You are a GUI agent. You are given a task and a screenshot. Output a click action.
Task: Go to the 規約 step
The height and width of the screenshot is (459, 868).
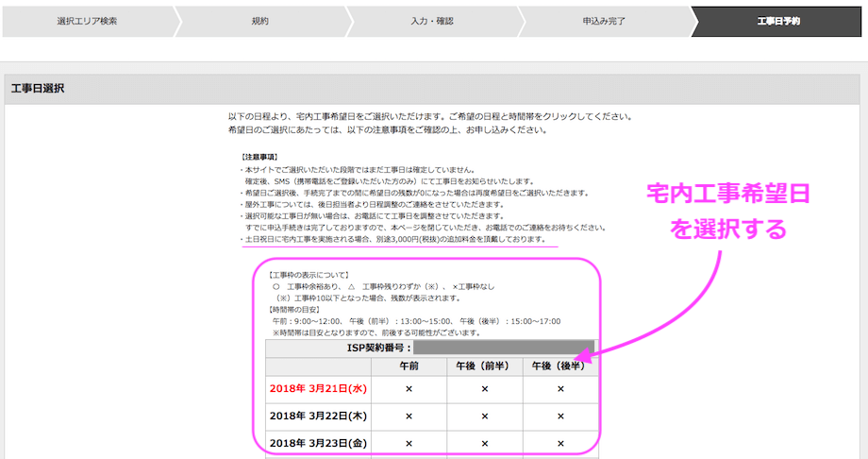(x=259, y=21)
